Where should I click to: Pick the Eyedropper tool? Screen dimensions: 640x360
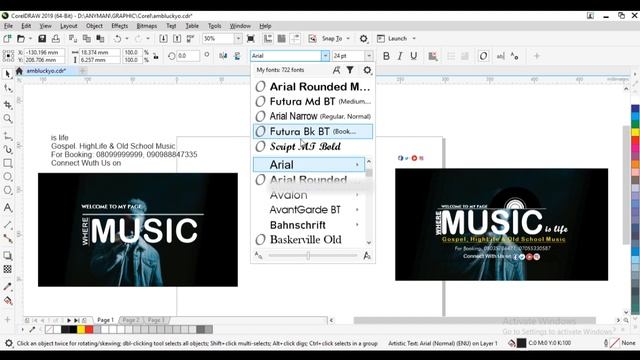coord(7,286)
